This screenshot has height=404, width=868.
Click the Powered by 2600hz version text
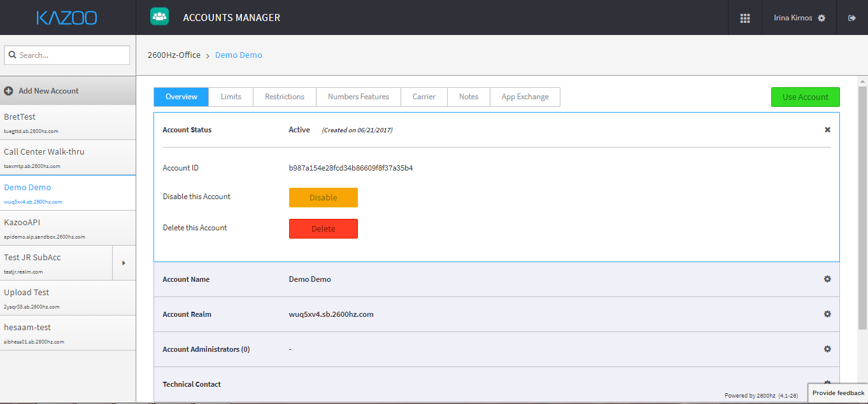point(762,396)
